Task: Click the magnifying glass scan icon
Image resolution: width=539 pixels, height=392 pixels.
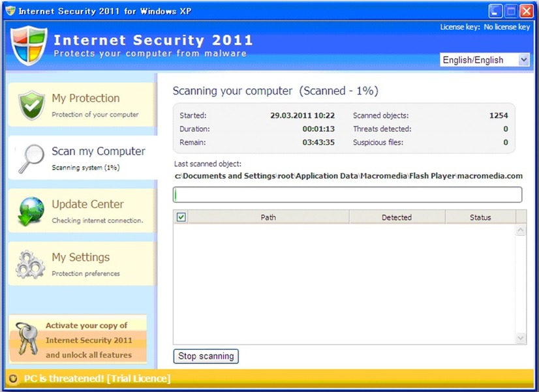Action: pyautogui.click(x=31, y=158)
